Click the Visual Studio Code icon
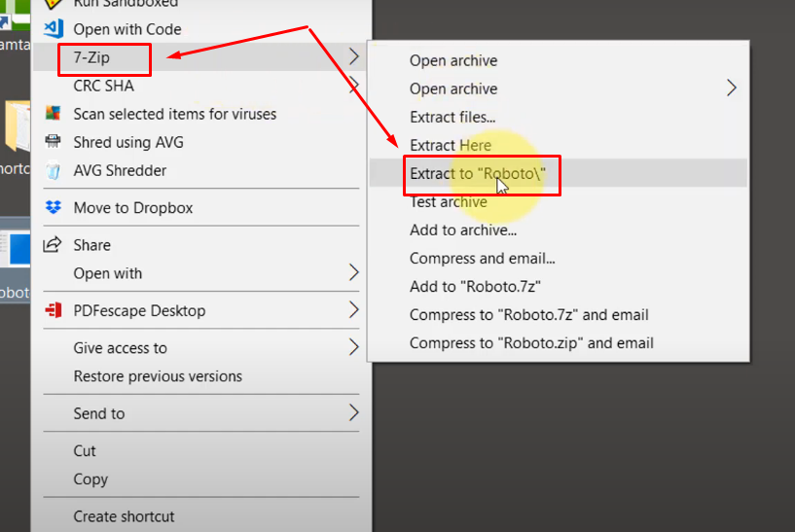 click(x=54, y=29)
